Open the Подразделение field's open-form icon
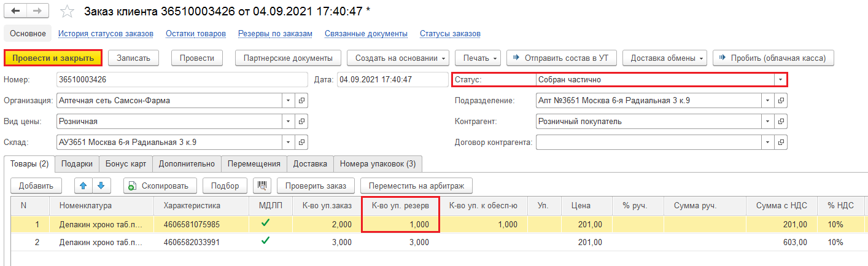This screenshot has height=266, width=868. click(x=780, y=100)
